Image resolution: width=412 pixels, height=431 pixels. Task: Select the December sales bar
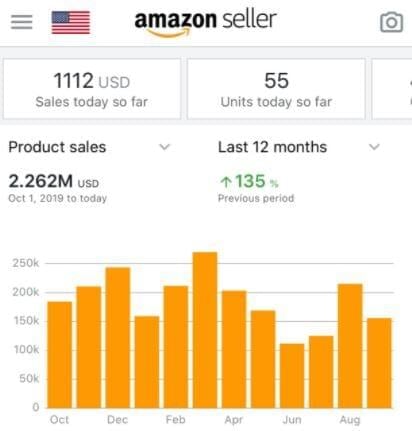(x=118, y=338)
